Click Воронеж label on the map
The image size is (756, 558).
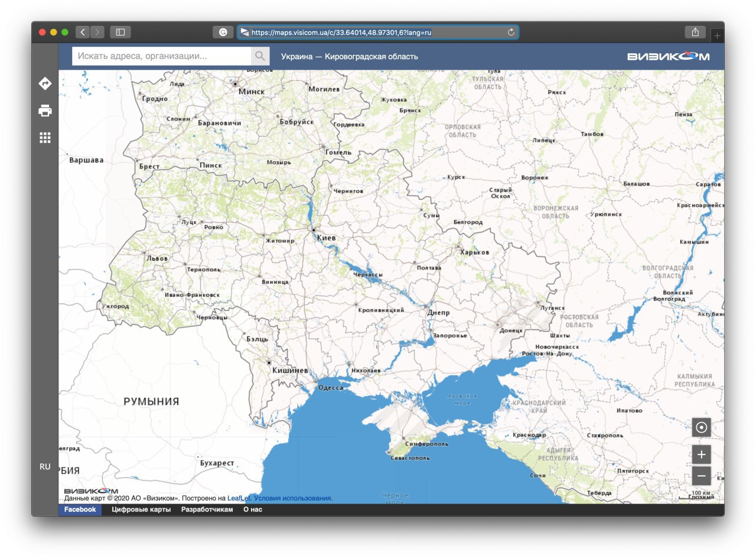(535, 178)
